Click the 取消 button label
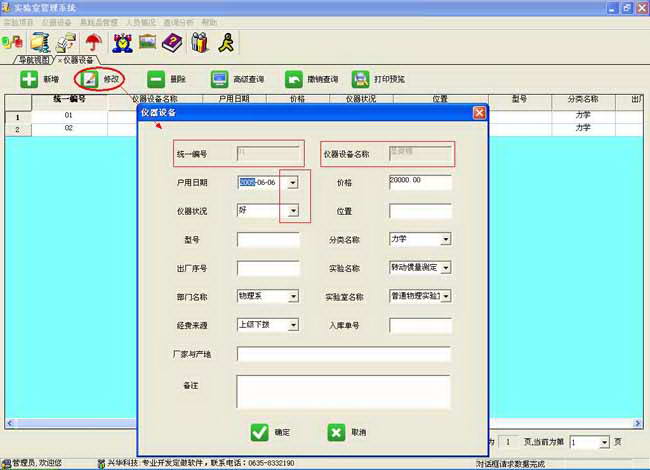This screenshot has width=650, height=470. coord(359,432)
